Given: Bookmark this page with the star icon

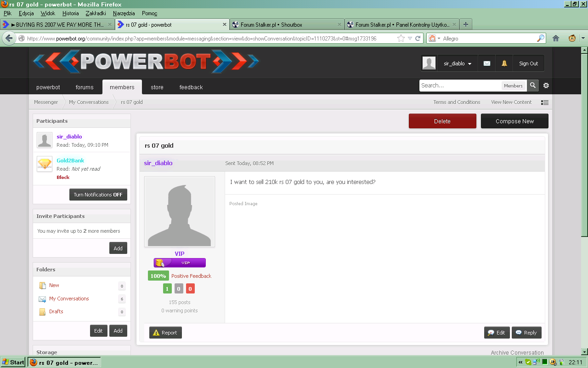Looking at the screenshot, I should [x=401, y=38].
